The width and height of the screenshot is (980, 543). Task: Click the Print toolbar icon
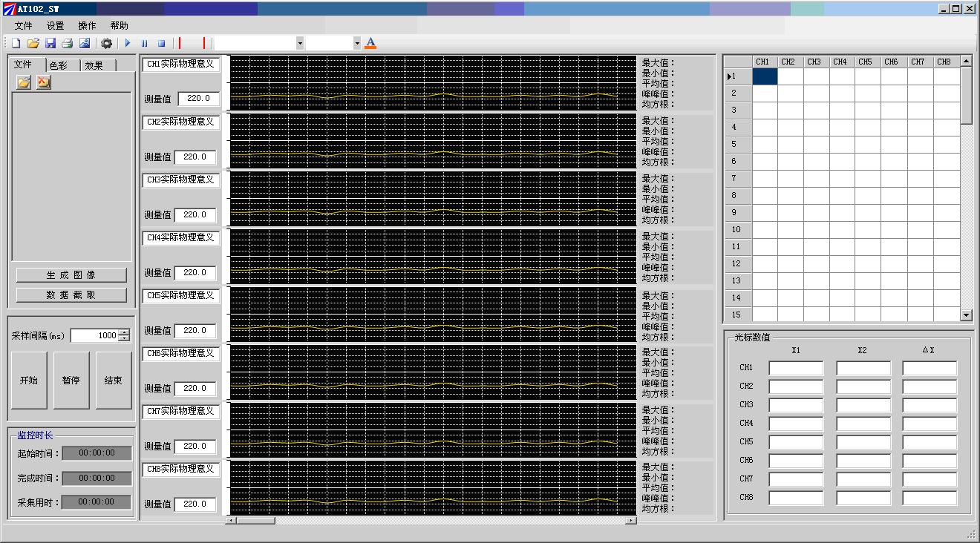coord(68,44)
